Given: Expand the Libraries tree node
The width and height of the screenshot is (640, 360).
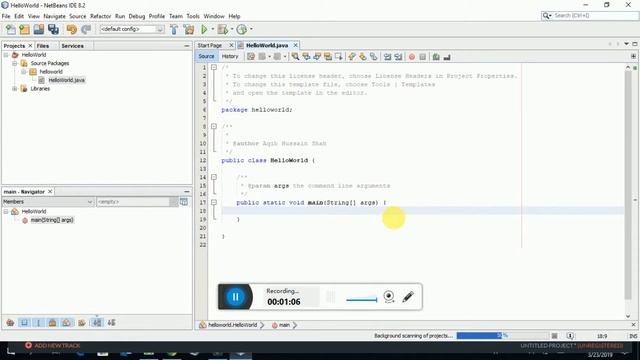Looking at the screenshot, I should 15,89.
